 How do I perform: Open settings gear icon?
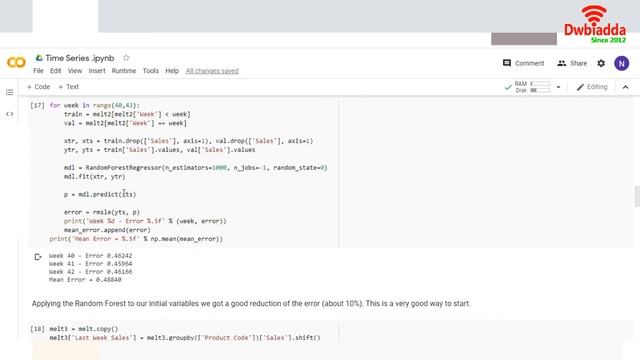point(601,63)
